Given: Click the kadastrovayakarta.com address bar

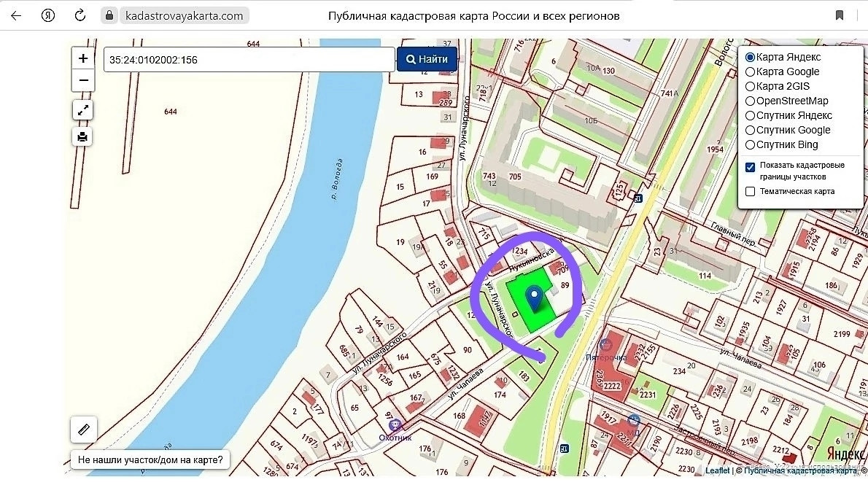Looking at the screenshot, I should point(185,15).
